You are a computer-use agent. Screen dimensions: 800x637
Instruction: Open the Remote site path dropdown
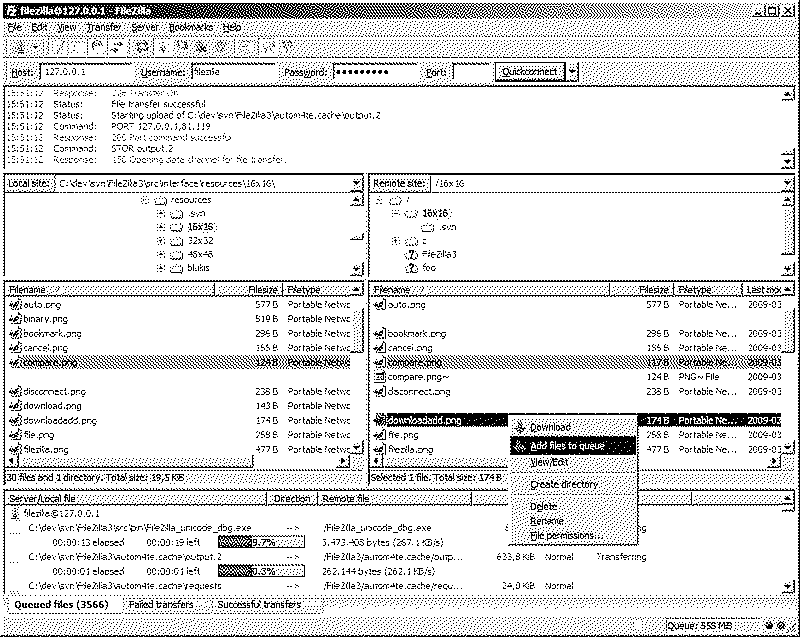[x=789, y=184]
